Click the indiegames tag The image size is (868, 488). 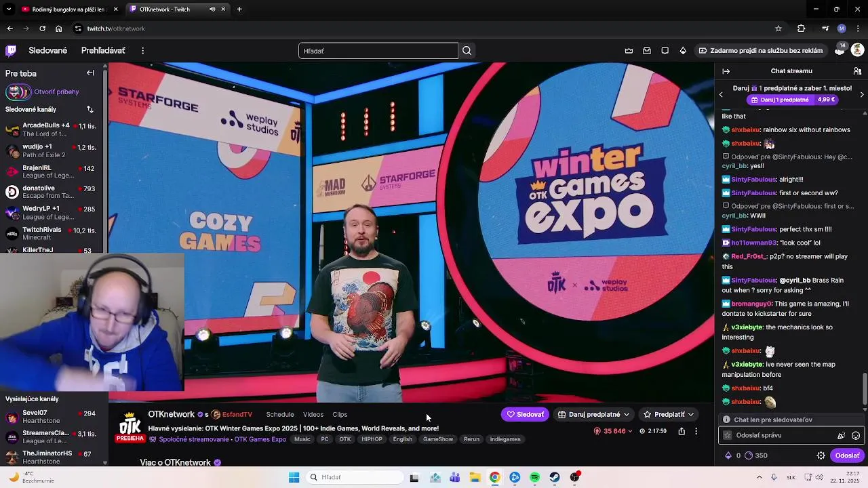tap(505, 439)
